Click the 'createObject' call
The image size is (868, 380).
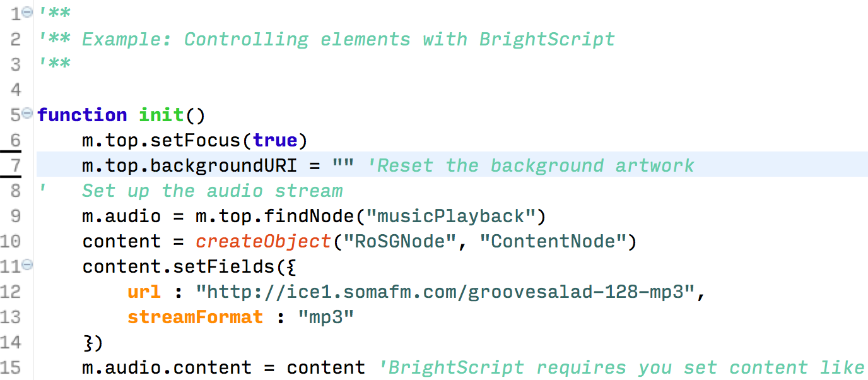[264, 242]
